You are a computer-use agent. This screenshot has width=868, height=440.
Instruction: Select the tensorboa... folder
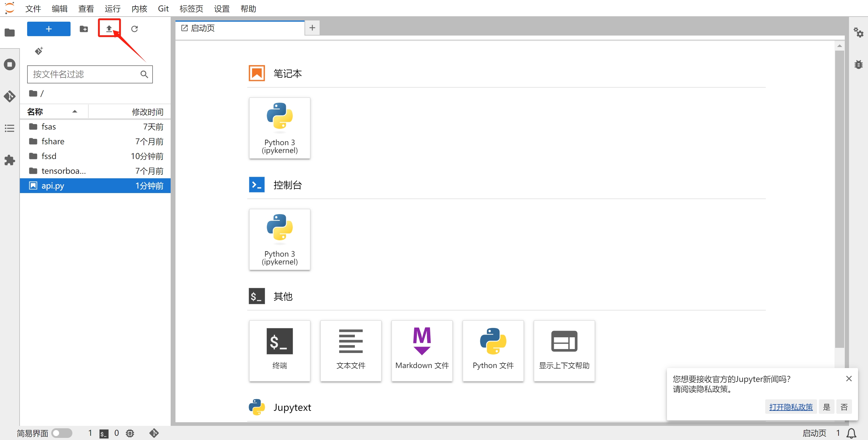point(95,171)
